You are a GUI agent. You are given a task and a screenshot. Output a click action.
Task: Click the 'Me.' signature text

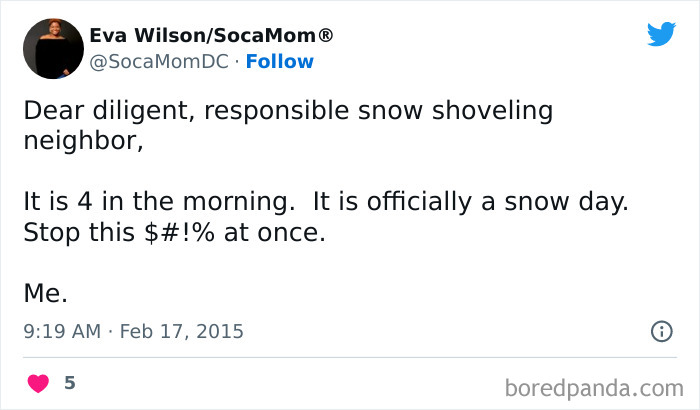coord(46,293)
